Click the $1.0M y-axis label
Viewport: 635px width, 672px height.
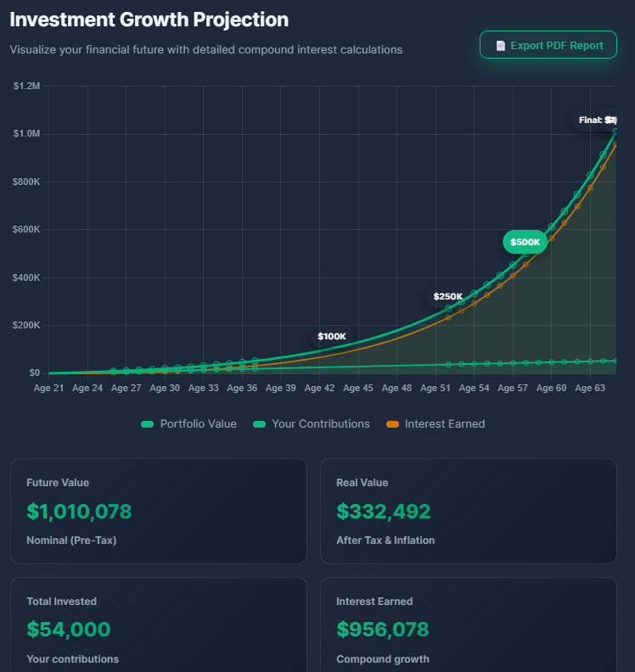[x=26, y=134]
